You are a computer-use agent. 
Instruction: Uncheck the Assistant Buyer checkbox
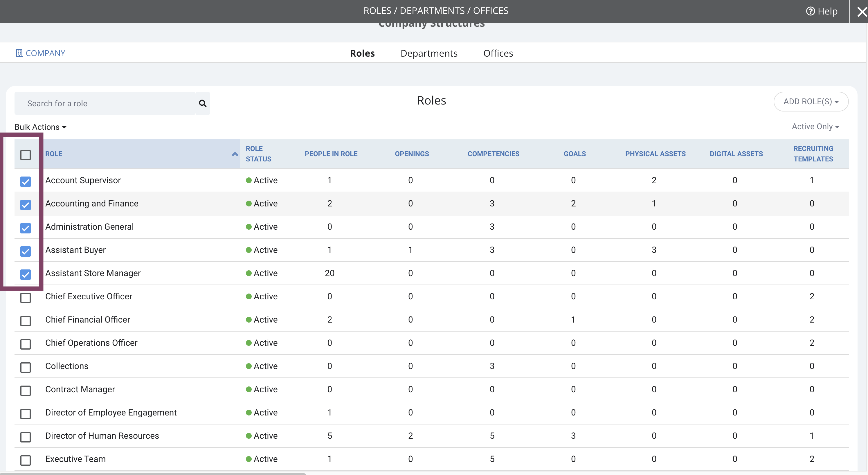[26, 251]
